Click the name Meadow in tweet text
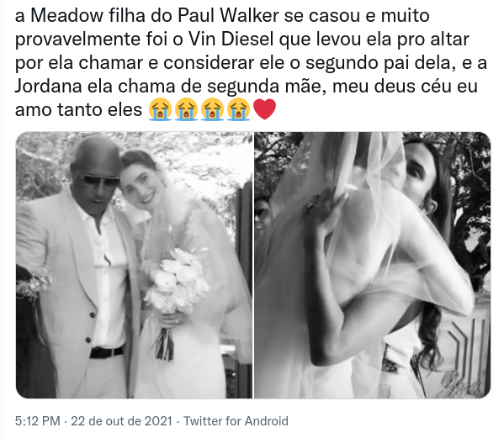Viewport: 504px width, 438px height. point(67,15)
